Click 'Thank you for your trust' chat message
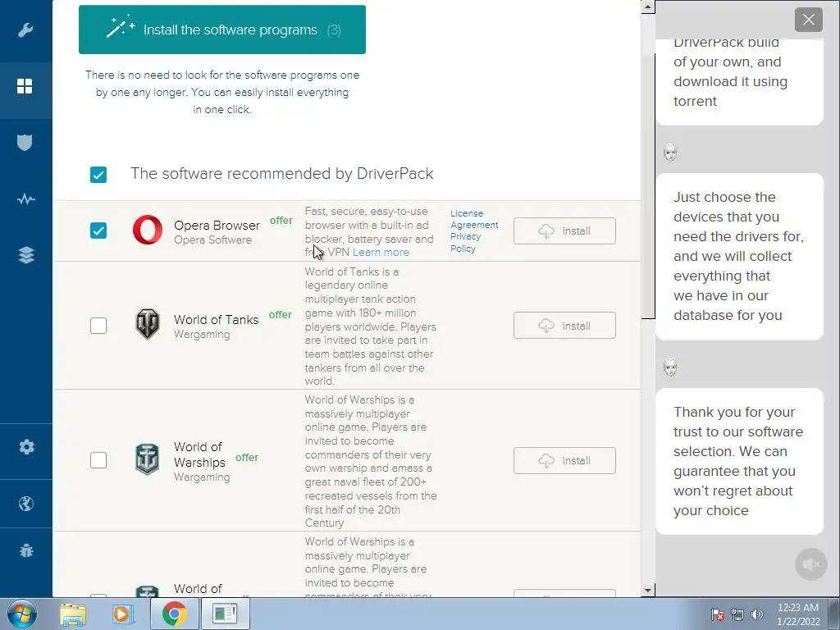The image size is (840, 630). pos(739,461)
